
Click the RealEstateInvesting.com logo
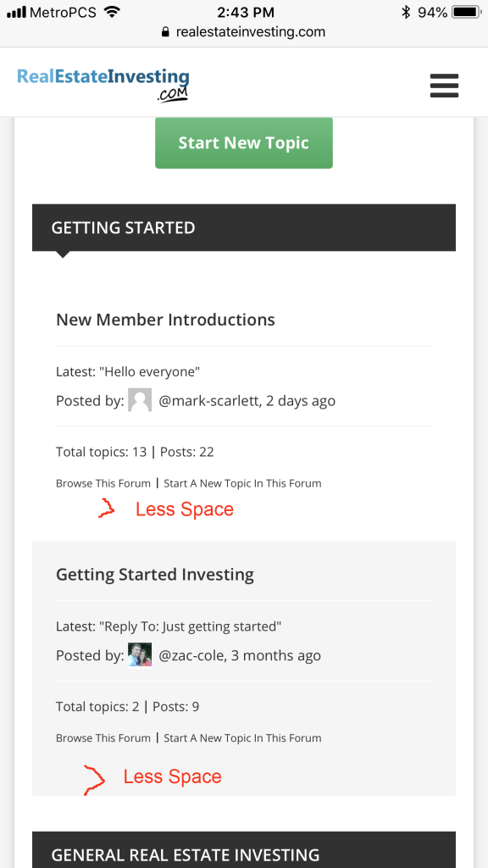pyautogui.click(x=103, y=85)
